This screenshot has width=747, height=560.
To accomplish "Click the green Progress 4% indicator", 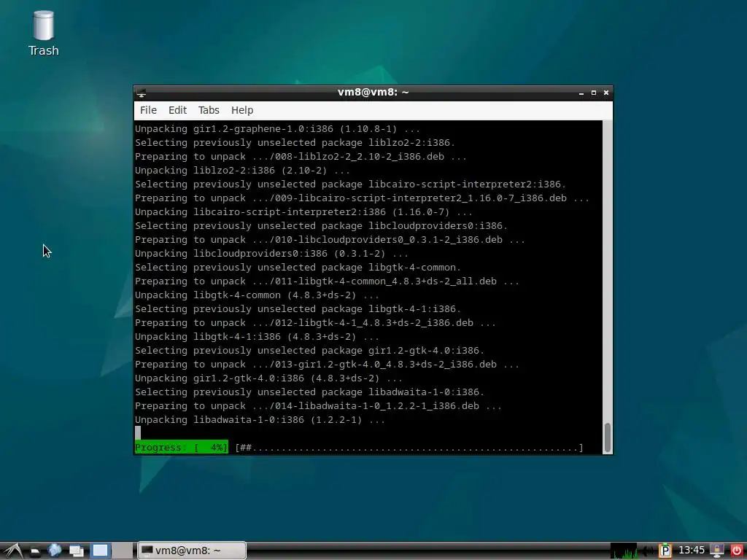I will tap(181, 447).
